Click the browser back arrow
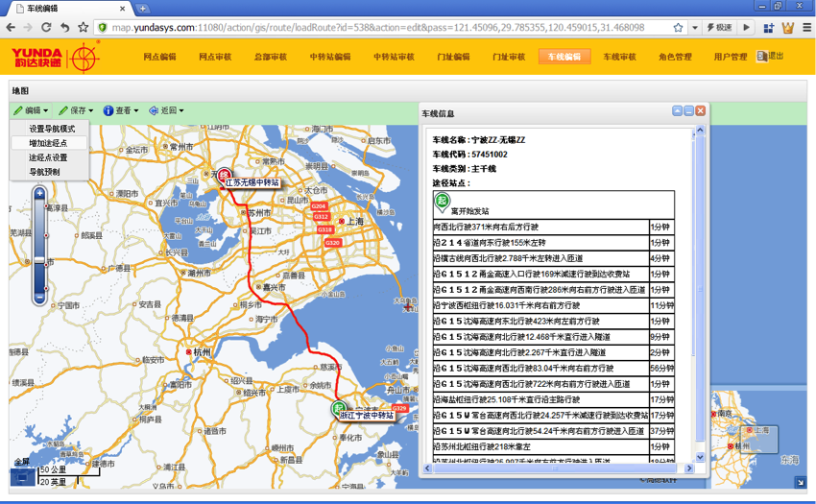Viewport: 816px width, 504px height. point(11,27)
